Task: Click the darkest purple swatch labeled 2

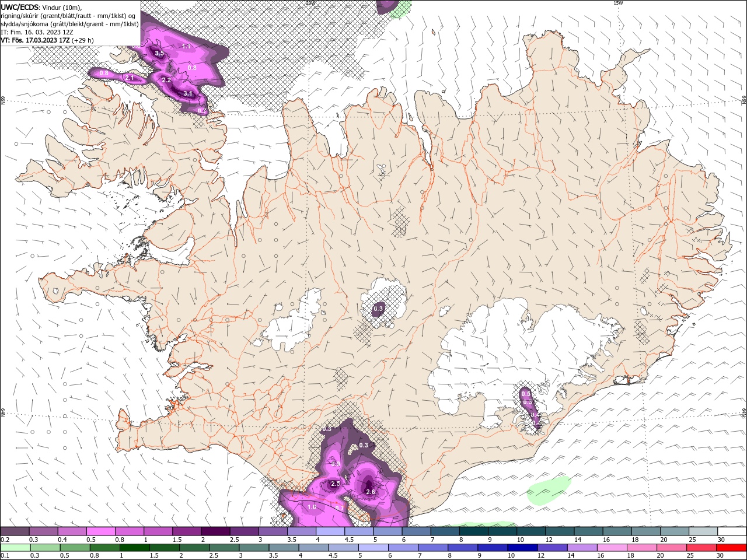Action: [215, 531]
